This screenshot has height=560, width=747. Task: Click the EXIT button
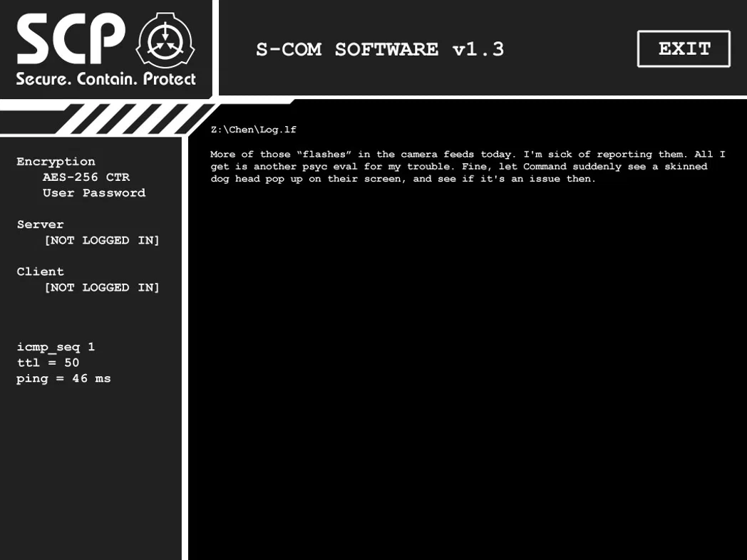(684, 49)
